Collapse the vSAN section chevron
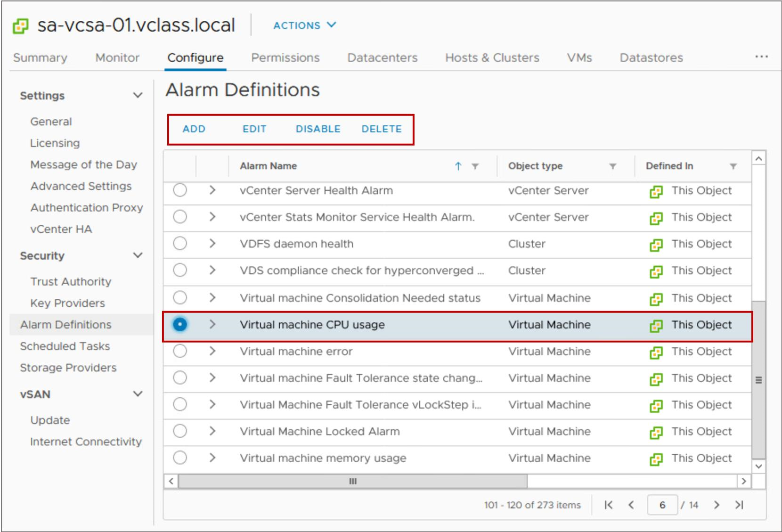This screenshot has width=782, height=532. (x=138, y=394)
